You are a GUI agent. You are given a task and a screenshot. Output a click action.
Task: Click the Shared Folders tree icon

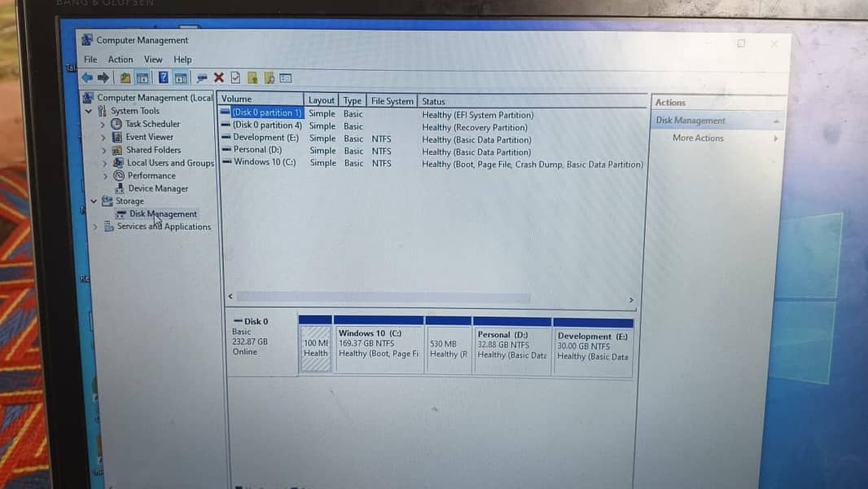coord(117,149)
